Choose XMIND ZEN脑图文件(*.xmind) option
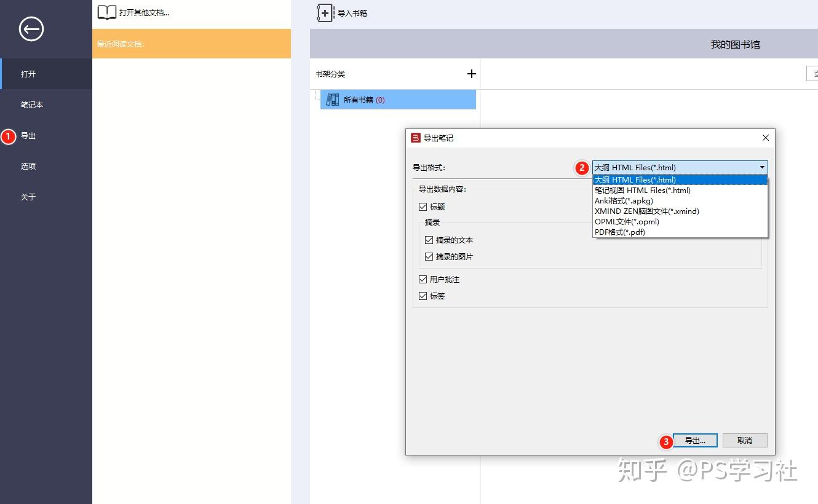The width and height of the screenshot is (818, 504). [680, 211]
